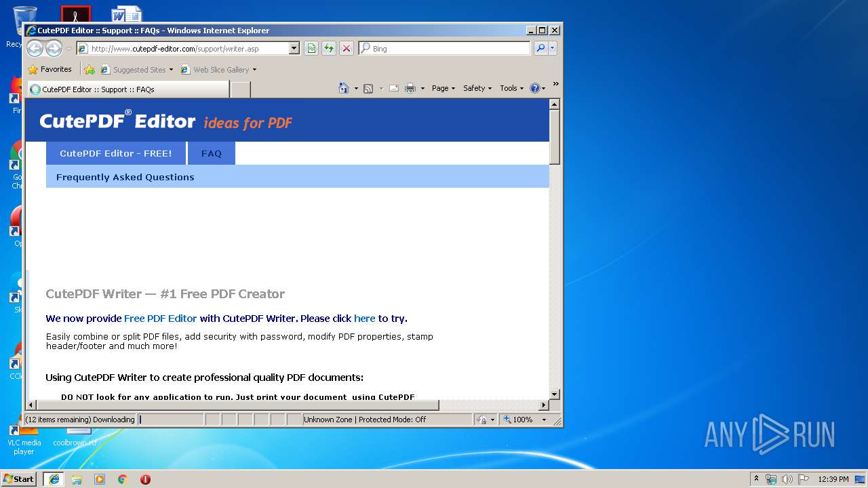Expand the zoom level dropdown arrow
The width and height of the screenshot is (868, 488).
544,420
